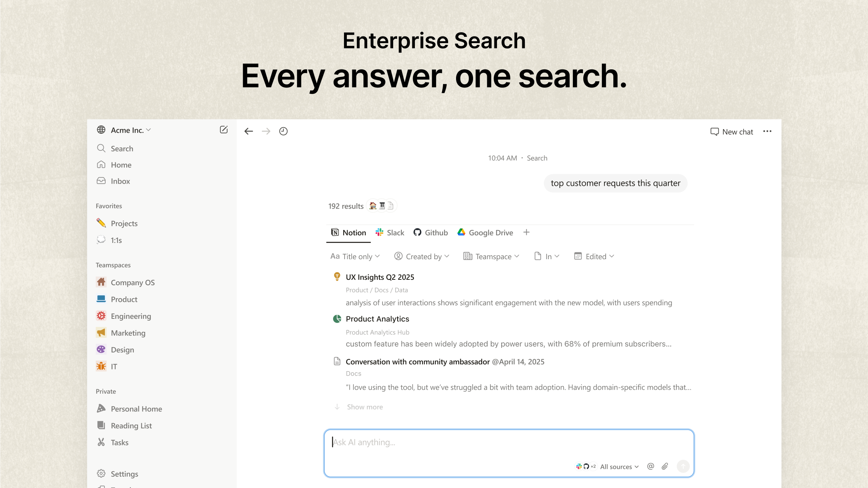Open the Engineering teamspace
Image resolution: width=868 pixels, height=488 pixels.
131,316
